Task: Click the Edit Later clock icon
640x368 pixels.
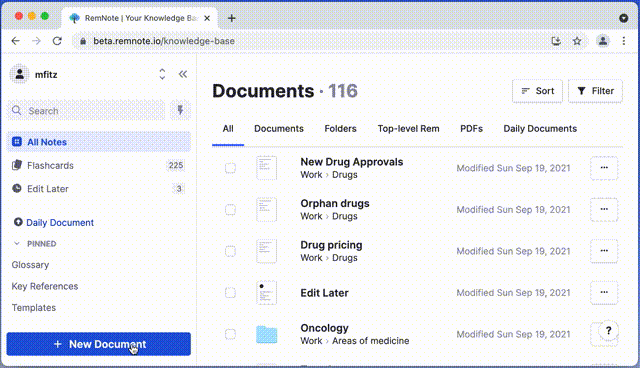Action: point(17,188)
